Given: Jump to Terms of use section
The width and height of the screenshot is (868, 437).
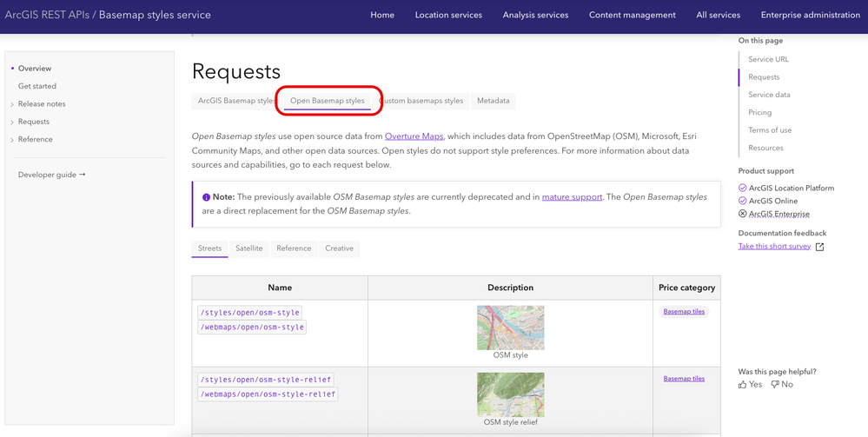Looking at the screenshot, I should point(770,130).
